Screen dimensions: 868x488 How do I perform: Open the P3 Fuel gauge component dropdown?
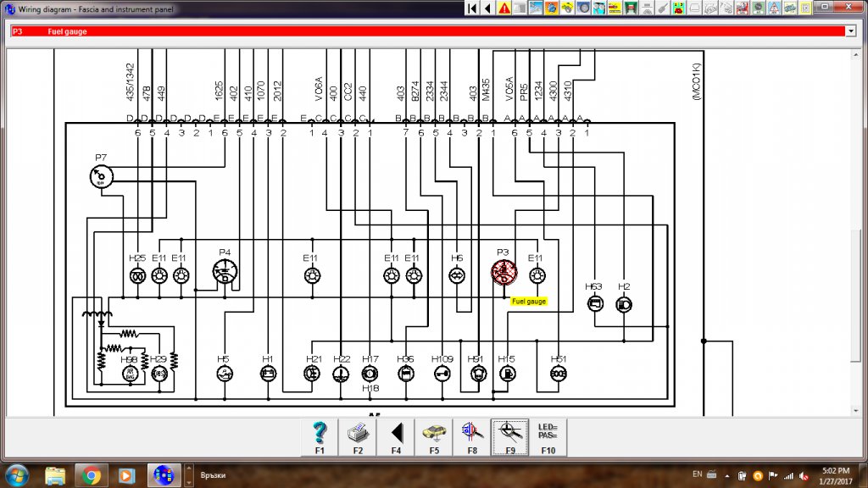(x=851, y=31)
